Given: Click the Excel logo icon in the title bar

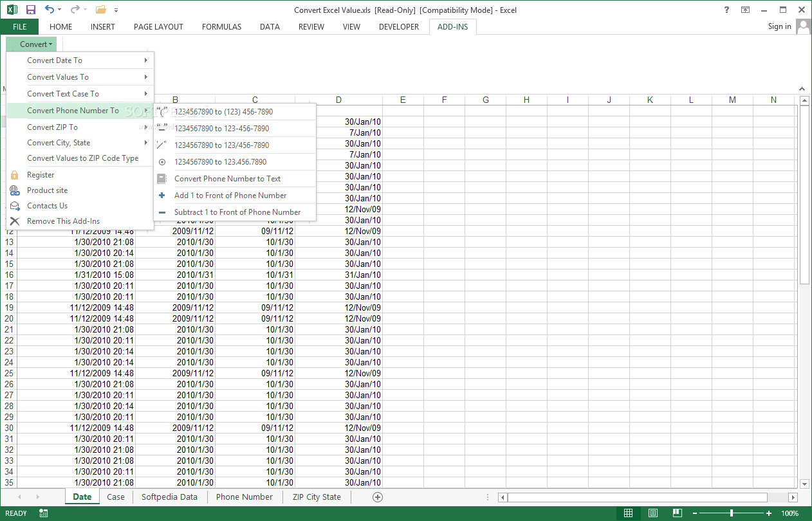Looking at the screenshot, I should 12,10.
